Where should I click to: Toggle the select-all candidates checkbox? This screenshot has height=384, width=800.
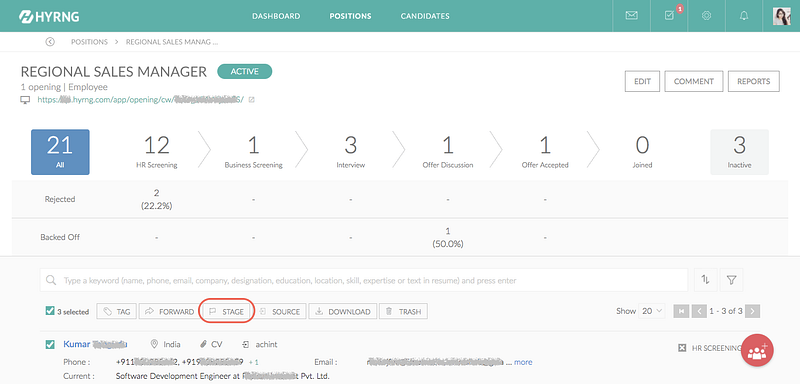point(49,311)
